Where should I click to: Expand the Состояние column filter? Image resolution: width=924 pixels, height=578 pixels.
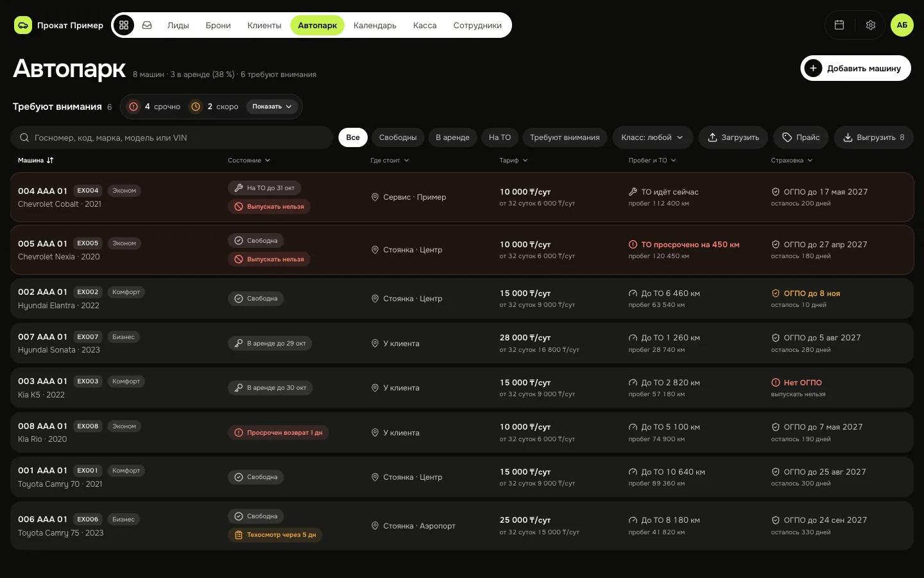click(249, 160)
